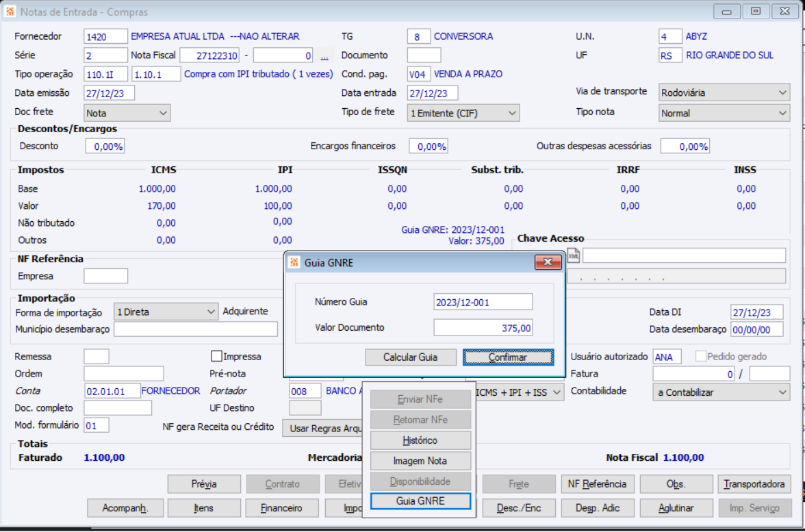Viewport: 805px width, 532px height.
Task: Click the U.N. code field
Action: 671,36
